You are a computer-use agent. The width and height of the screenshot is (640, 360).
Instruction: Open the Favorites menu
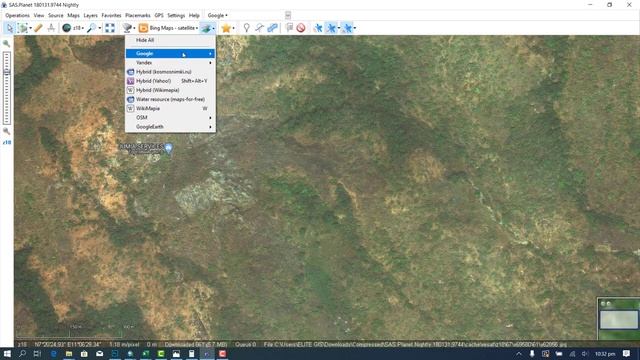tap(111, 16)
